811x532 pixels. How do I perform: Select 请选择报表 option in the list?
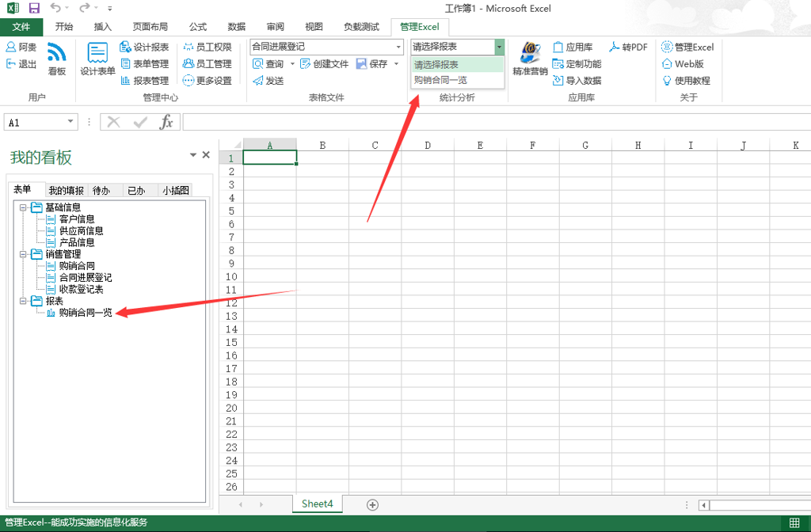click(457, 65)
